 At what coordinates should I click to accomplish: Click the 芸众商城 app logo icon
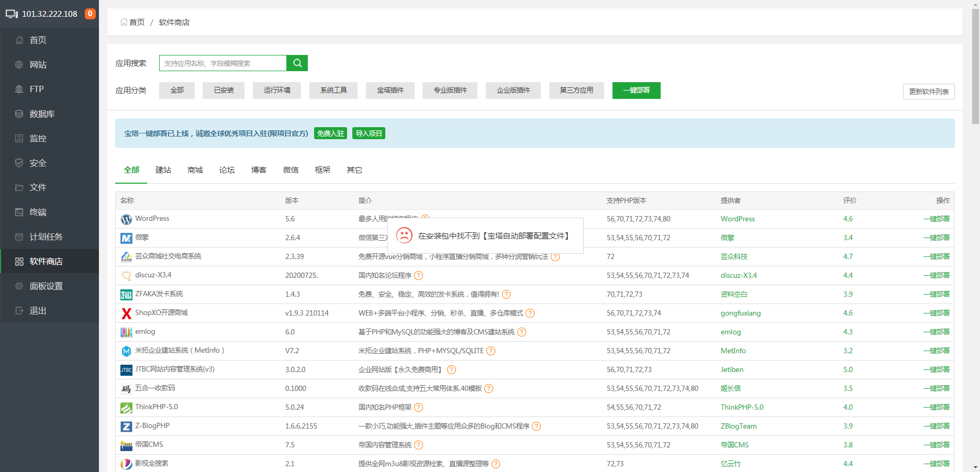tap(126, 257)
